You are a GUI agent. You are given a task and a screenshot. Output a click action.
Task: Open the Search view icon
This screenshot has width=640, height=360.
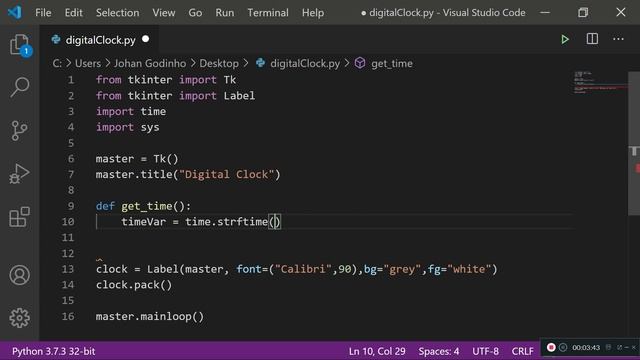click(20, 87)
